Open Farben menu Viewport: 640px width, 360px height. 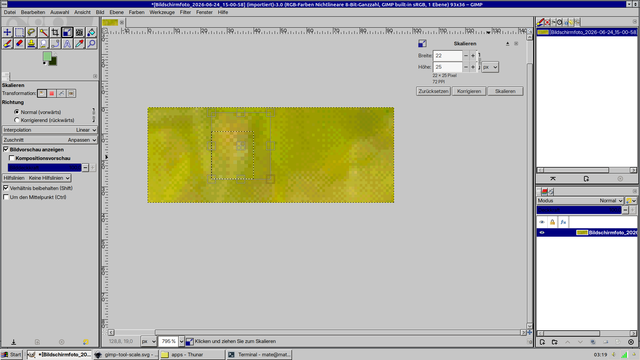click(x=136, y=12)
